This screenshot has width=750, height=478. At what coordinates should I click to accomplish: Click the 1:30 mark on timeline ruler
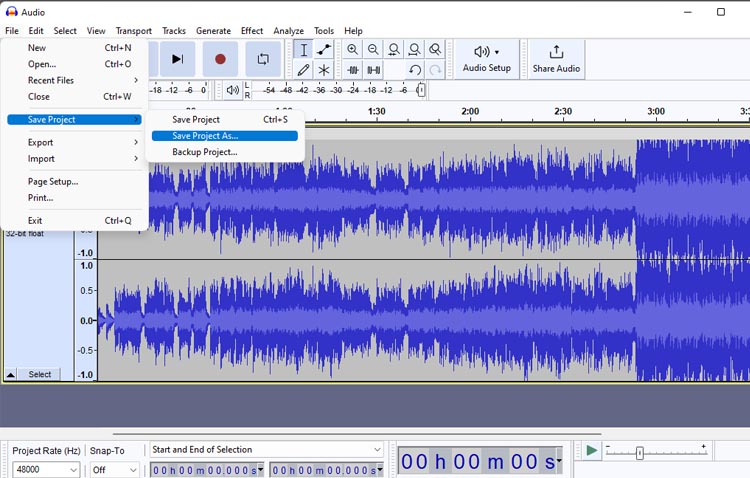tap(376, 111)
